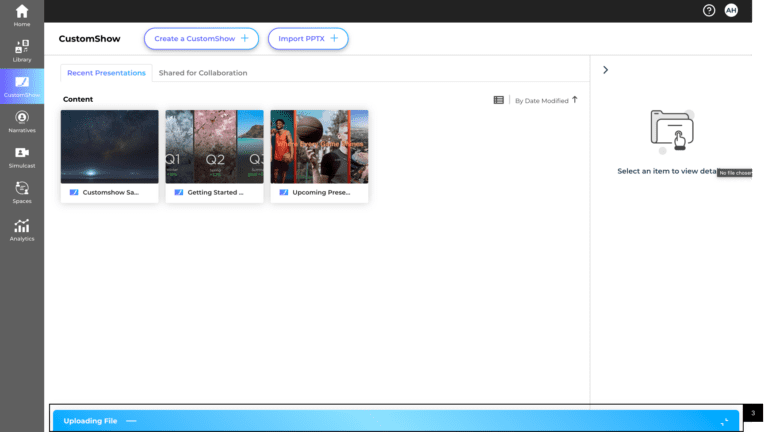
Task: Select the Recent Presentations tab
Action: point(106,73)
